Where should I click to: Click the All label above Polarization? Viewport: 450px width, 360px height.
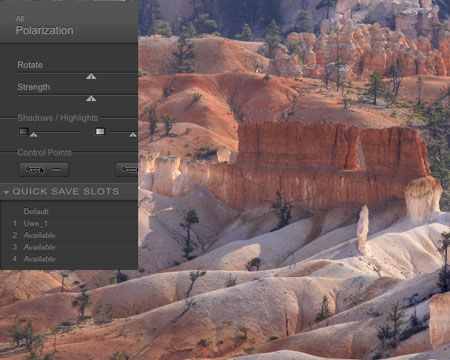(x=20, y=19)
